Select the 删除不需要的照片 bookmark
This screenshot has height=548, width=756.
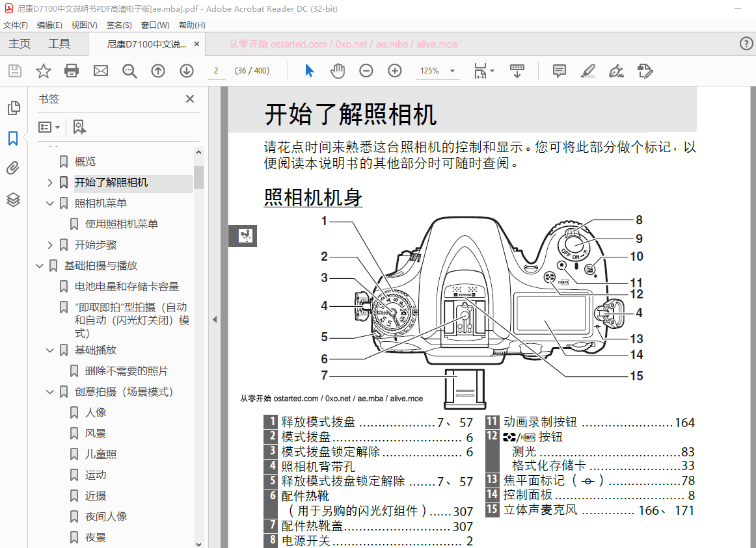coord(126,371)
